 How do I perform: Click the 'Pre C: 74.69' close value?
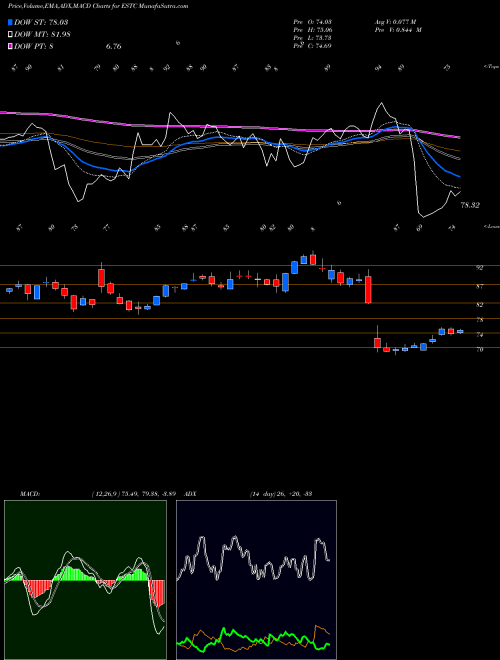pyautogui.click(x=312, y=45)
